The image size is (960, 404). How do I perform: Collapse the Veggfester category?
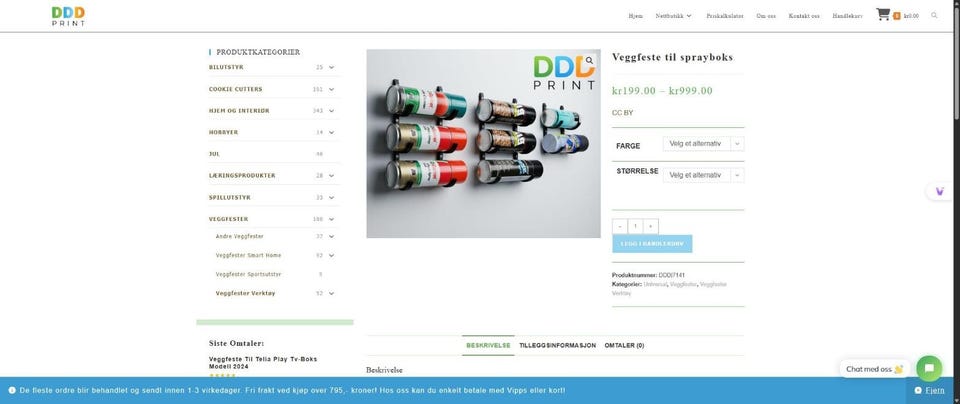point(331,219)
